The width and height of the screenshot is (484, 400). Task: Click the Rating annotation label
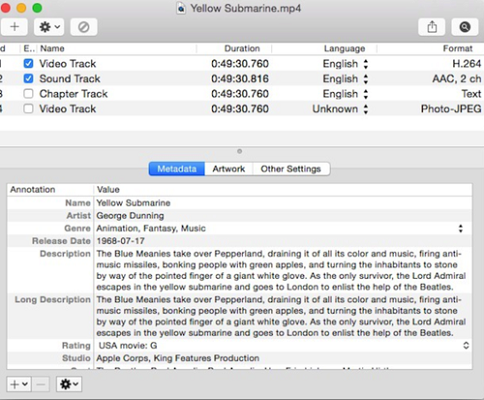pos(76,345)
